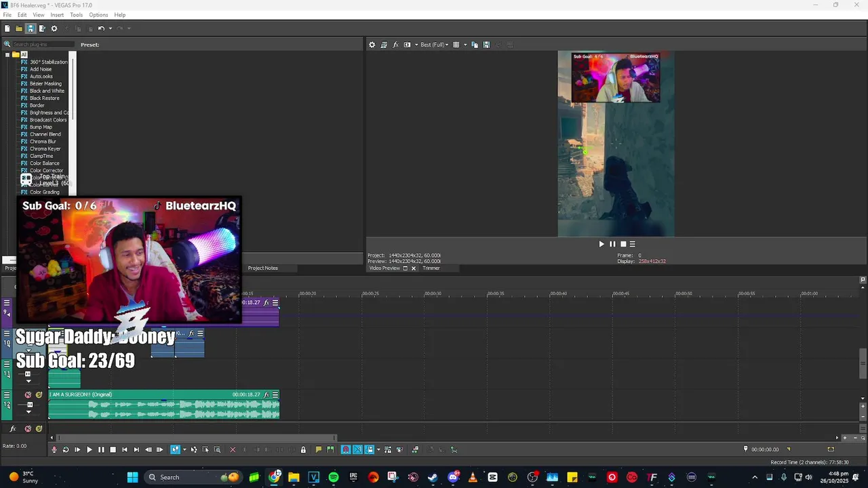Screen dimensions: 868x488
Task: Collapse the All plug-ins tree node
Action: 7,55
